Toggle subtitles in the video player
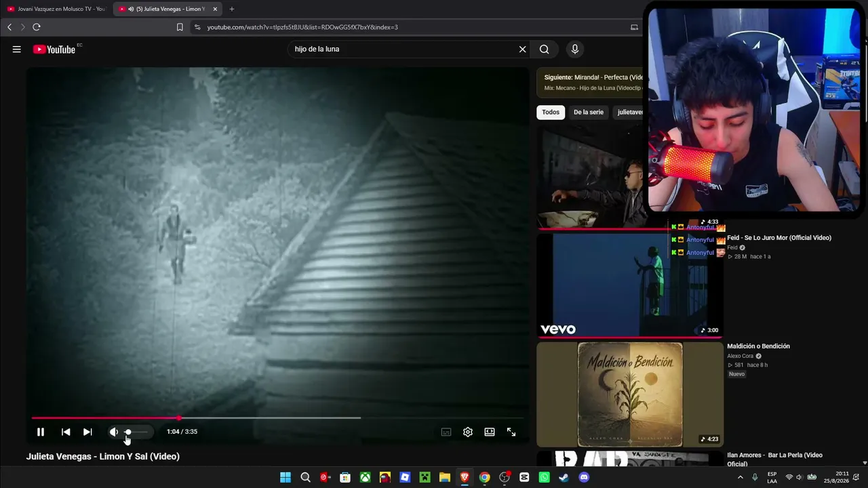The width and height of the screenshot is (868, 488). click(x=446, y=432)
